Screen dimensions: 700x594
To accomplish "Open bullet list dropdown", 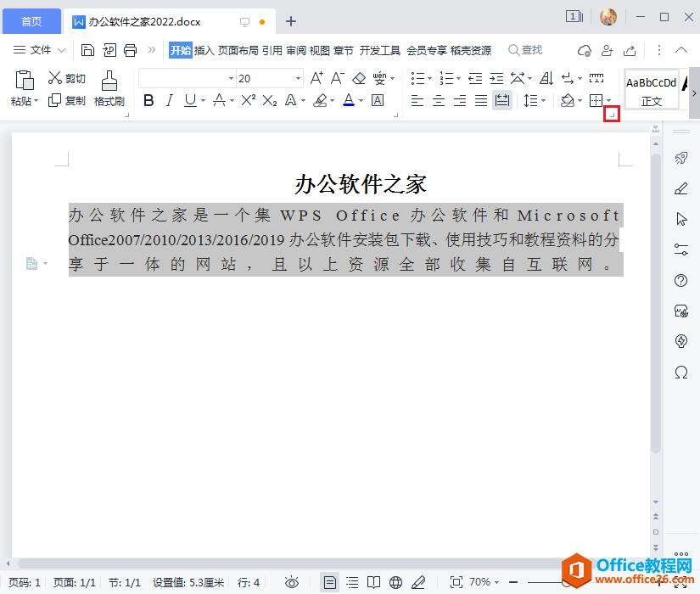I will (429, 79).
